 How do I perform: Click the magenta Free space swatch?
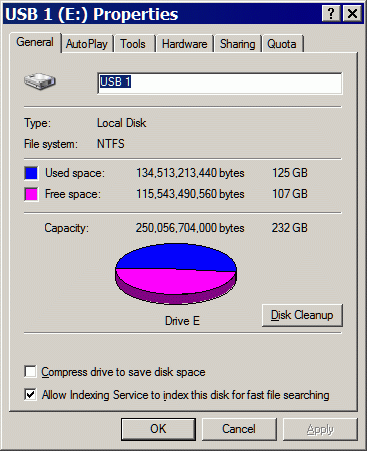point(31,194)
